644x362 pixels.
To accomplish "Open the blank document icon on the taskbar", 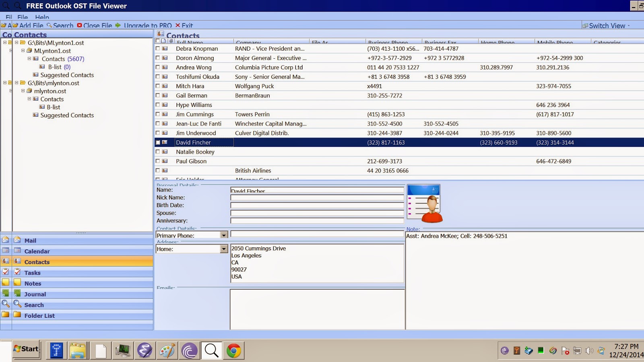I will tap(100, 351).
